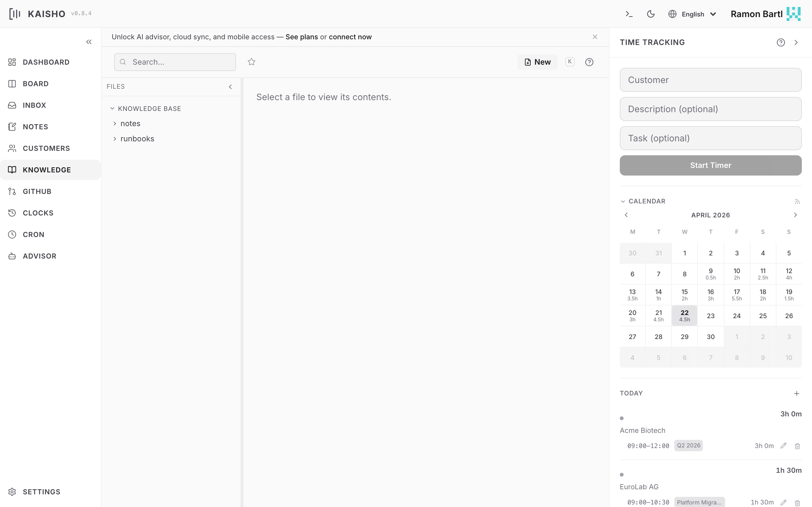
Task: Navigate to the CUSTOMERS section
Action: (46, 148)
